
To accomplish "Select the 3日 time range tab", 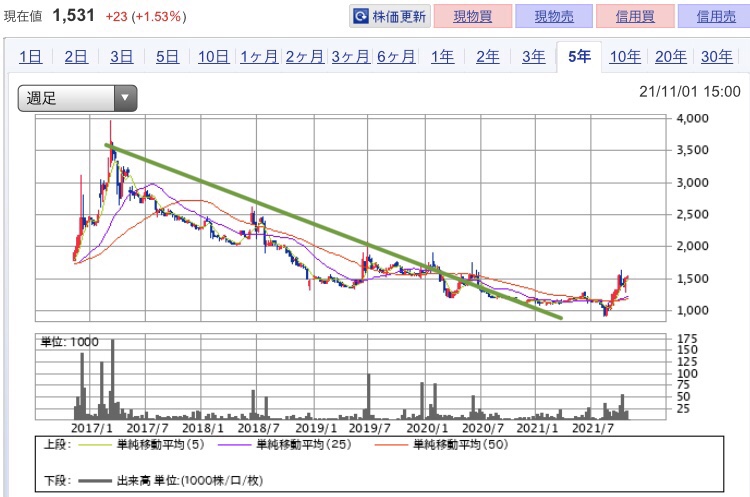I will point(121,57).
